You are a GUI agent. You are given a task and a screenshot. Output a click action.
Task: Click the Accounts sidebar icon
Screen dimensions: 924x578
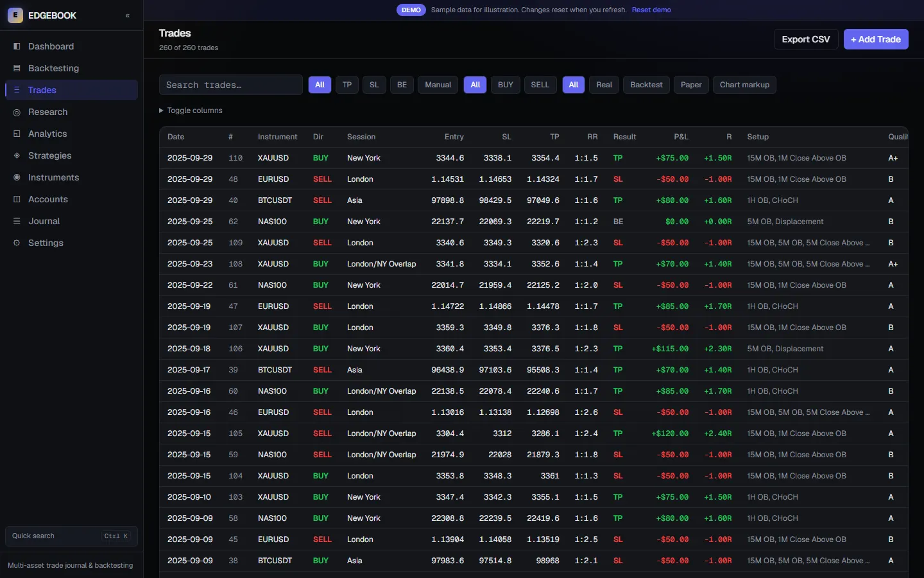(17, 199)
